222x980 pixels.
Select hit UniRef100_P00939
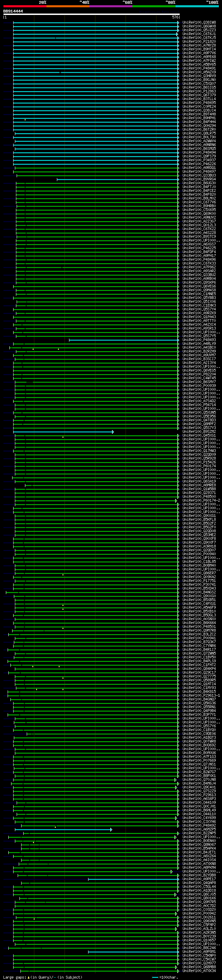199,386
